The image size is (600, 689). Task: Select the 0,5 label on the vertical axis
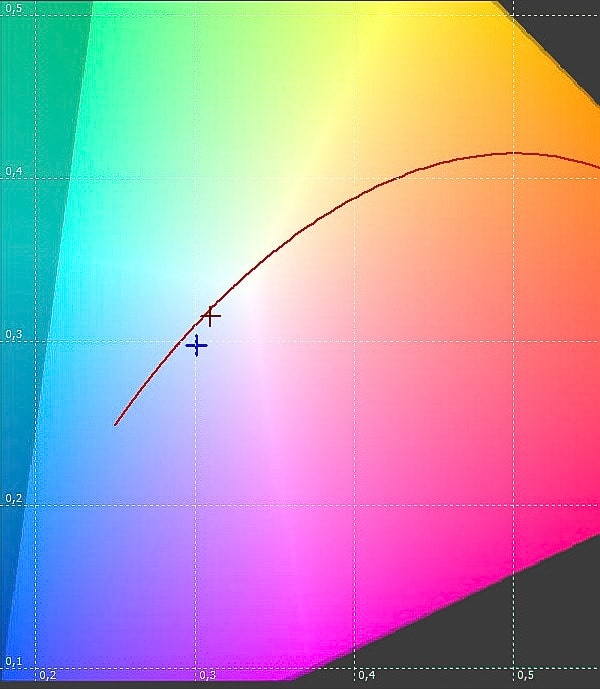[14, 8]
